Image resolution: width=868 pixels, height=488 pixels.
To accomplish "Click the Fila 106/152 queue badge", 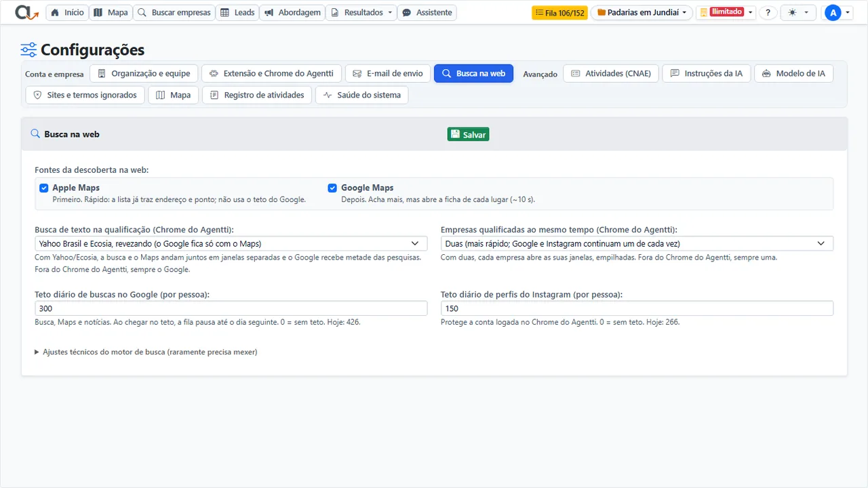I will [559, 12].
